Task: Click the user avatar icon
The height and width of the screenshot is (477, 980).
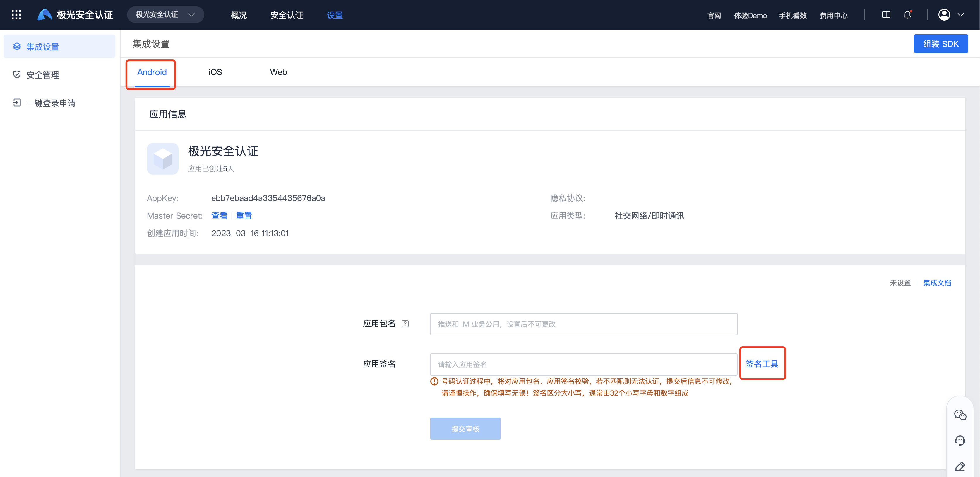Action: point(944,15)
